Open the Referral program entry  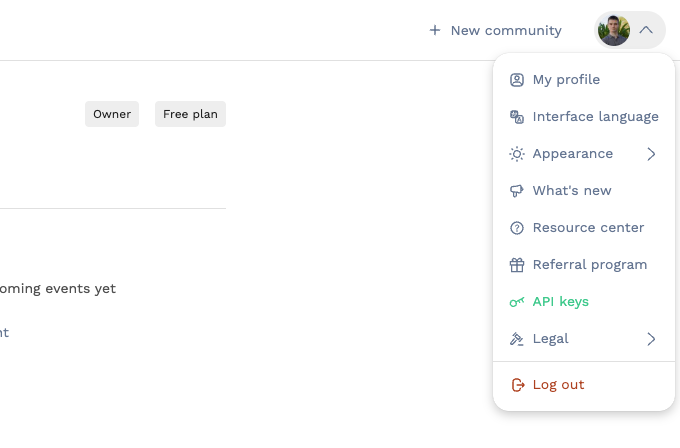[x=584, y=265]
